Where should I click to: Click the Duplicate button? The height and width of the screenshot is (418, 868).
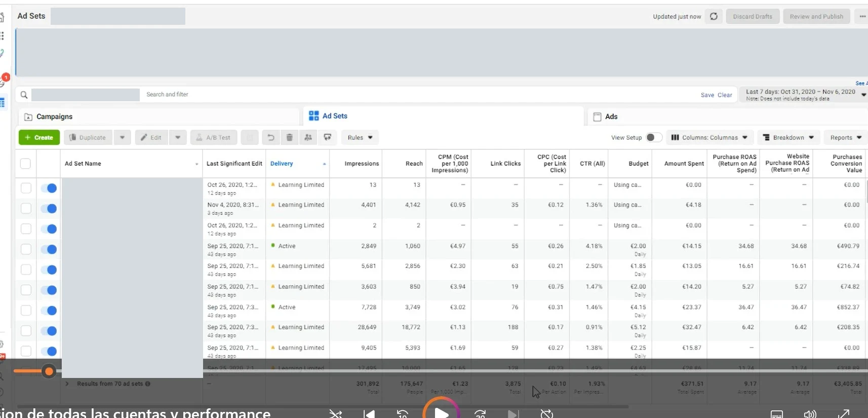(x=88, y=137)
